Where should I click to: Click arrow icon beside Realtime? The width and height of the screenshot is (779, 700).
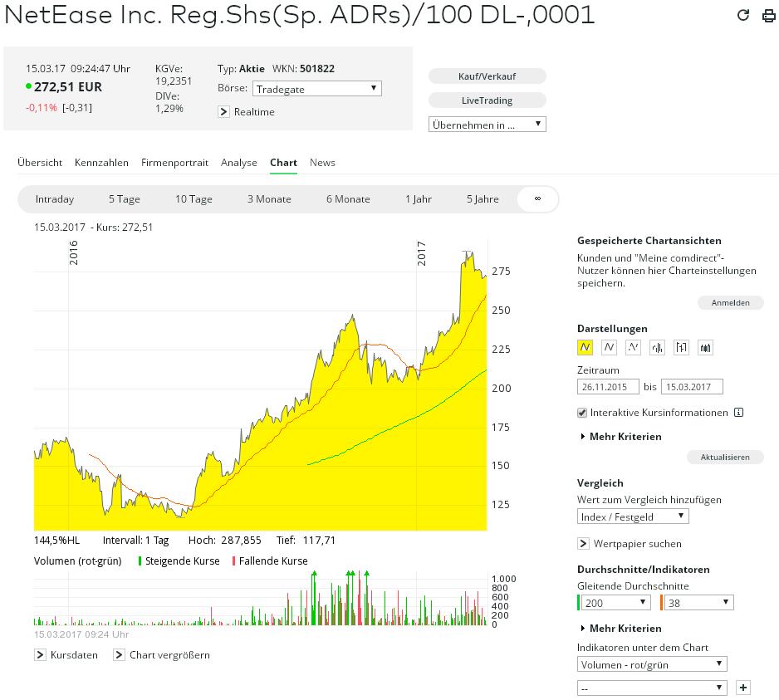(223, 112)
